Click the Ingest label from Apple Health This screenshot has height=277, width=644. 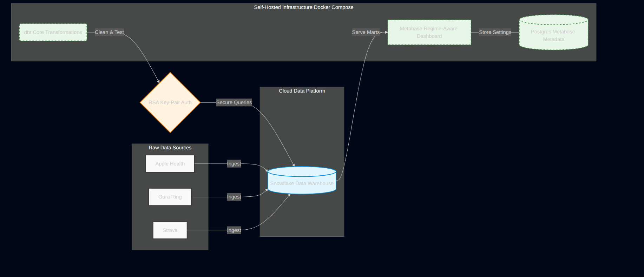tap(234, 164)
